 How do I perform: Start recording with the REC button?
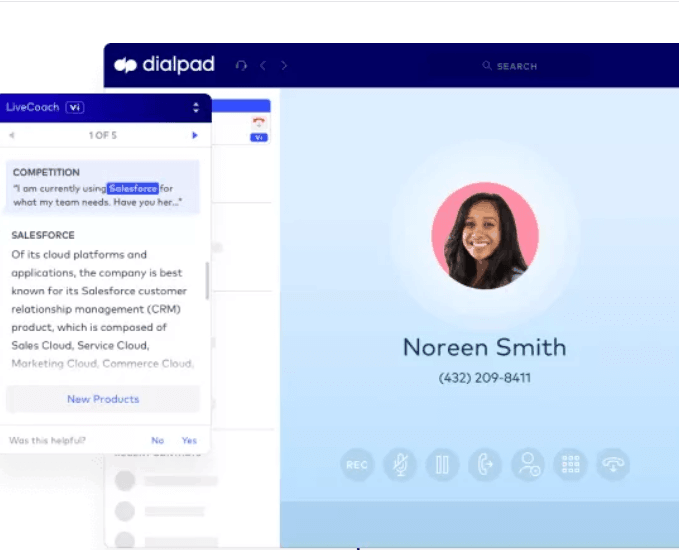point(357,465)
